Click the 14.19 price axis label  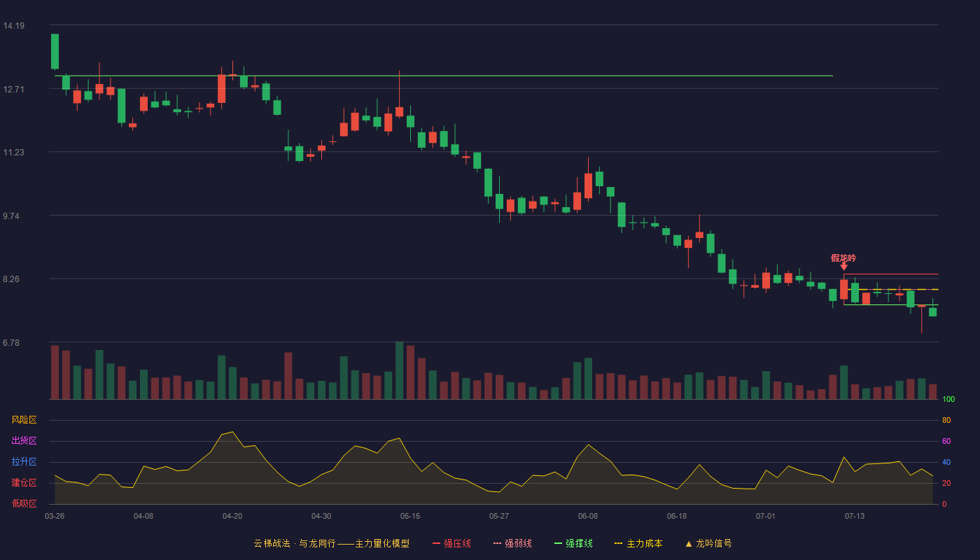coord(13,26)
